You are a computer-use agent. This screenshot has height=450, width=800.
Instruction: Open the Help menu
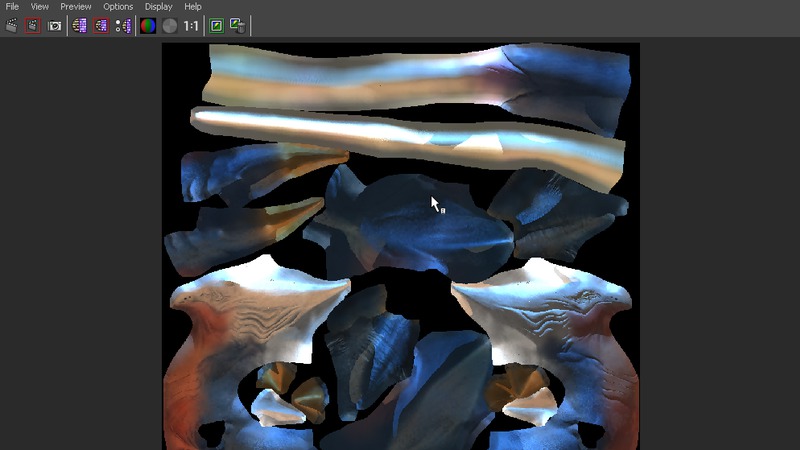click(193, 7)
